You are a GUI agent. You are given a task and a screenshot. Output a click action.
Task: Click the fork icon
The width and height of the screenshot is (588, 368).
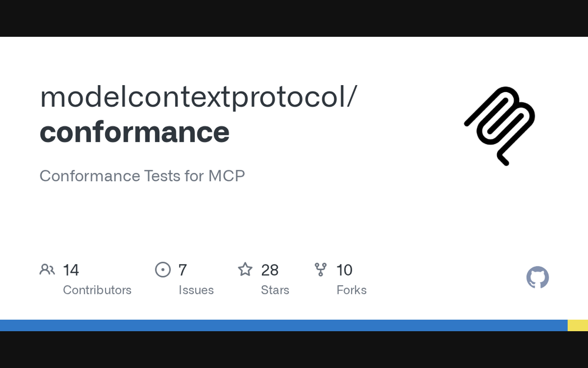pyautogui.click(x=321, y=270)
